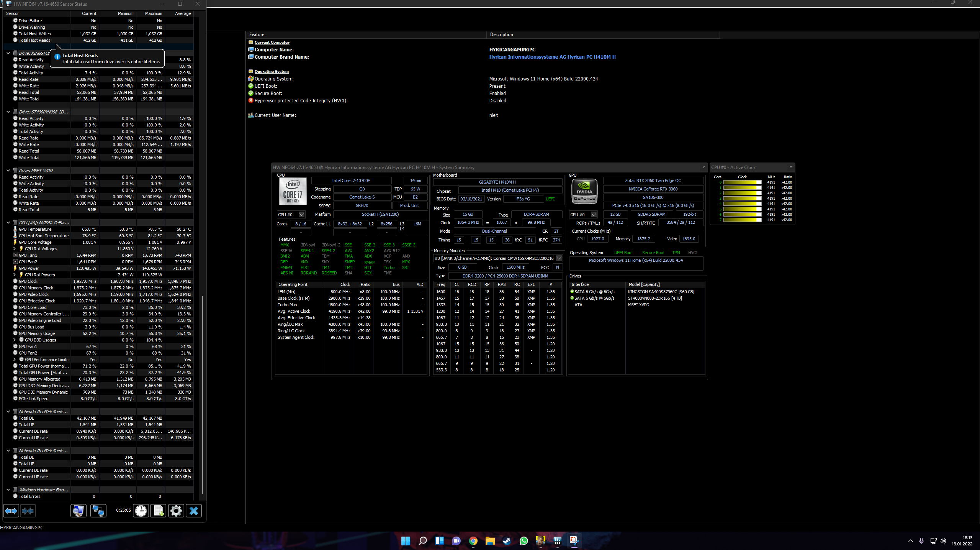Collapse the Drive: ST4000VN008 sensor group
This screenshot has height=550, width=980.
(x=8, y=112)
